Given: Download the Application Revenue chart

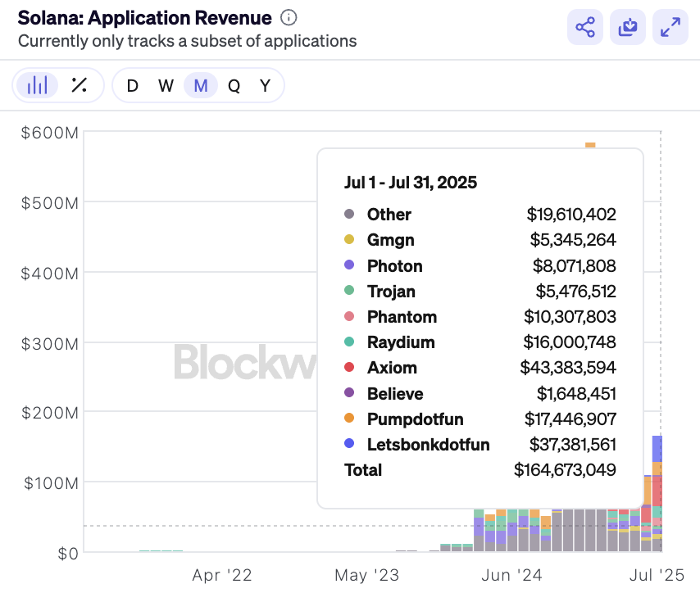Looking at the screenshot, I should point(627,27).
